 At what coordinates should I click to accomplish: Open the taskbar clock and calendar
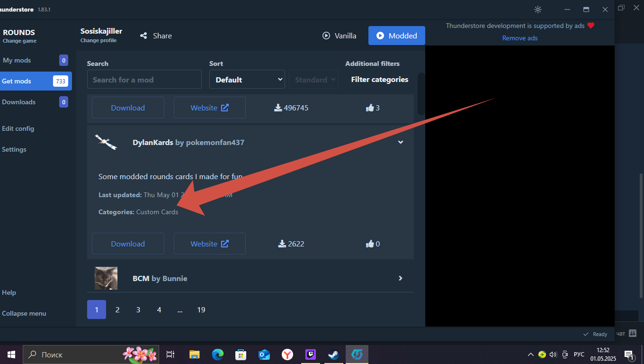coord(603,355)
